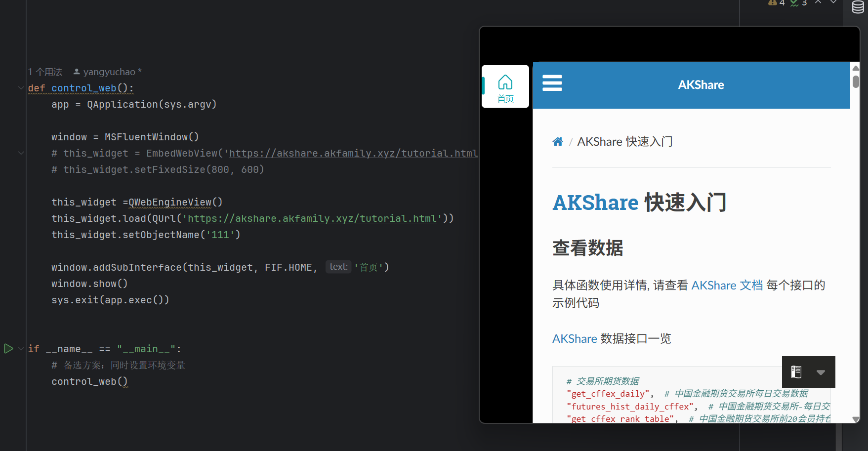Click the window.show() line
Image resolution: width=868 pixels, height=451 pixels.
(x=89, y=284)
